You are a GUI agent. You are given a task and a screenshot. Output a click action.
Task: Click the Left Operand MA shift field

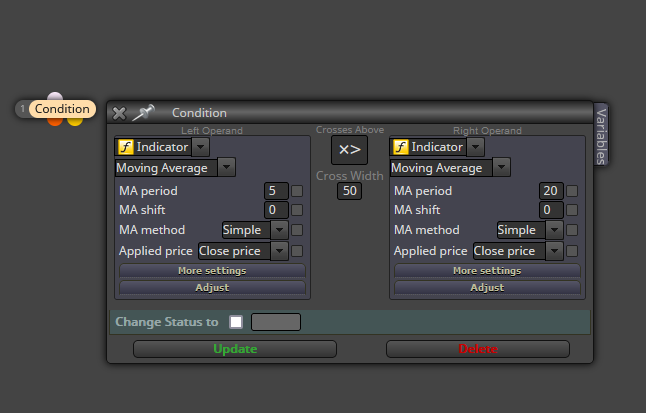pos(276,210)
